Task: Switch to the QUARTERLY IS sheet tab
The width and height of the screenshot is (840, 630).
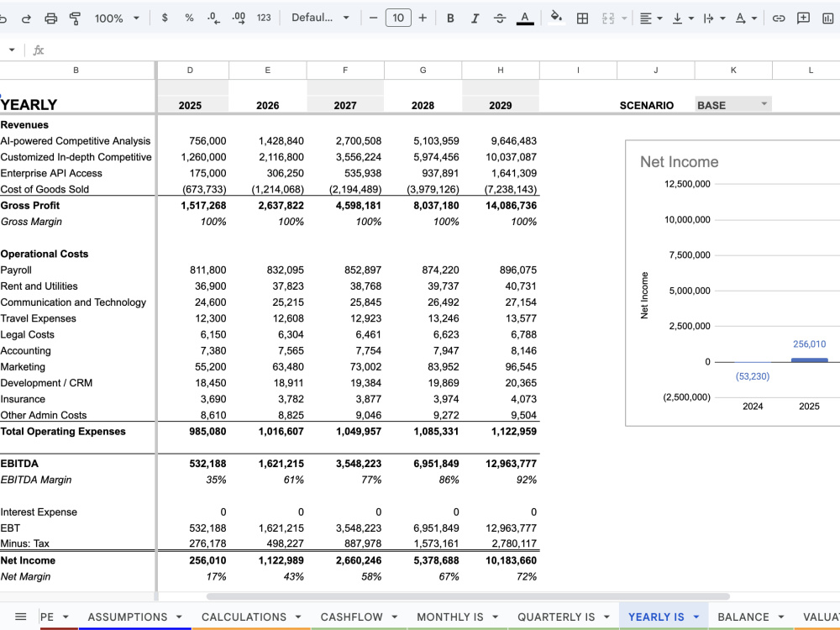Action: point(556,617)
